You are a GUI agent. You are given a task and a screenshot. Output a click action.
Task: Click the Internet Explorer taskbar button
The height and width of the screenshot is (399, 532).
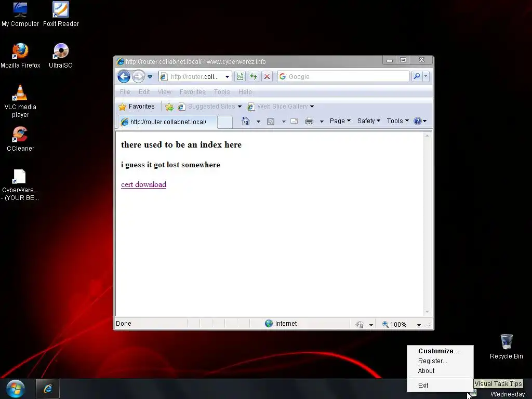(48, 389)
